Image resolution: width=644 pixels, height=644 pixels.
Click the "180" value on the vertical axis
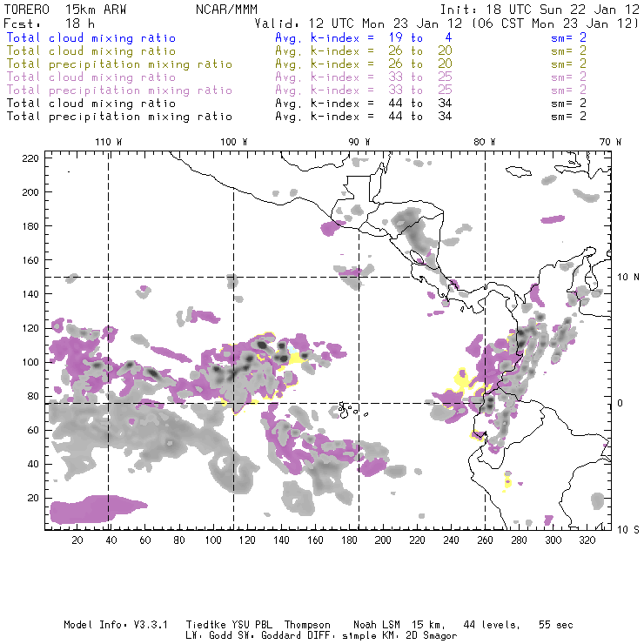click(30, 226)
